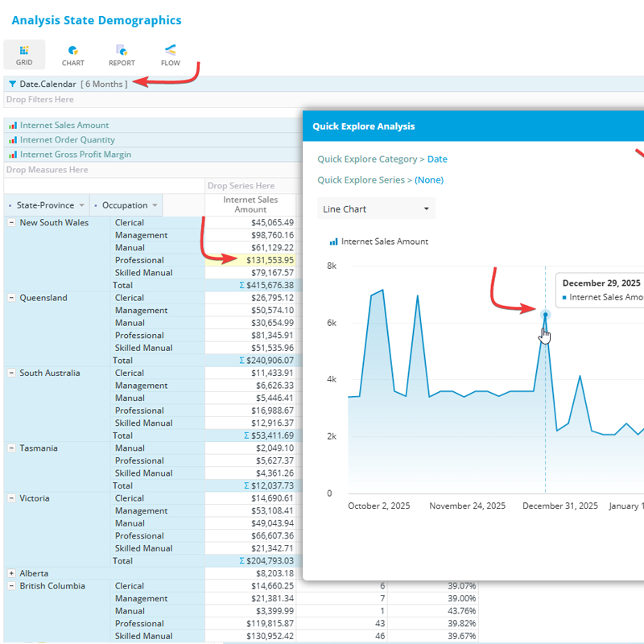Click the Internet Order Quantity measure icon

pos(12,140)
